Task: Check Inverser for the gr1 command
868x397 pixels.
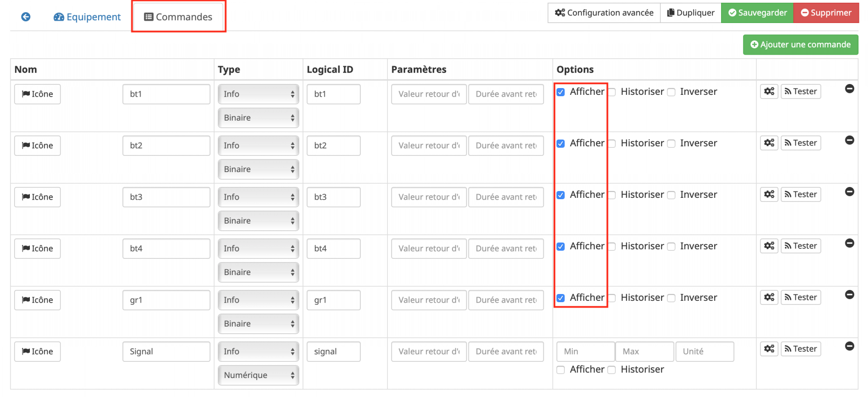Action: pos(671,298)
